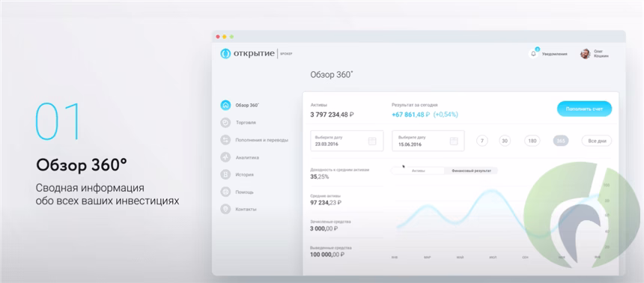644x283 pixels.
Task: Open the Торговля sidebar icon
Action: coord(225,122)
